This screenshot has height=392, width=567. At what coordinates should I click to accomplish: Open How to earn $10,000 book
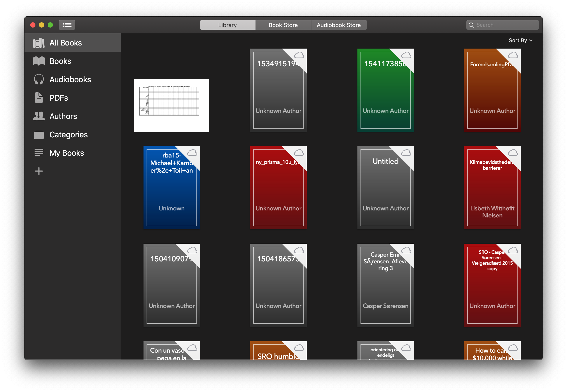[x=492, y=350]
